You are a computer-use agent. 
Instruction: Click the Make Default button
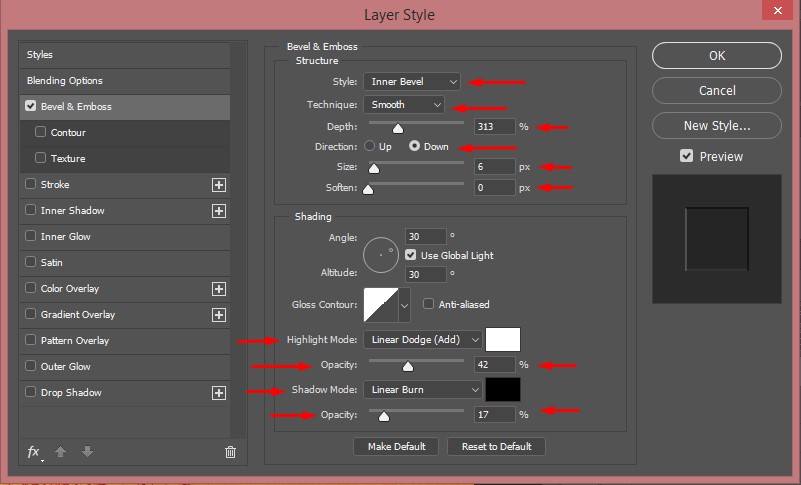396,447
